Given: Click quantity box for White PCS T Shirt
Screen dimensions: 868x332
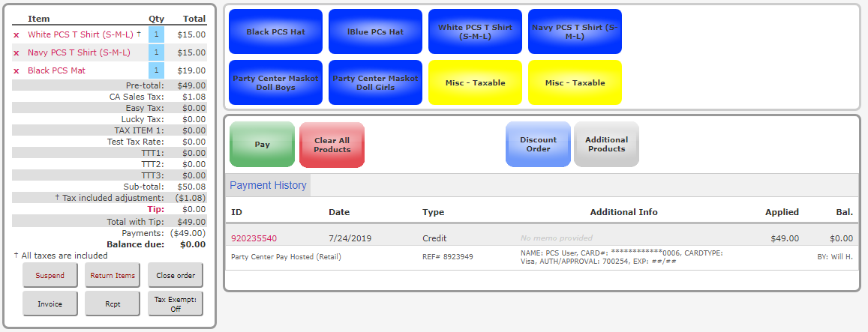Looking at the screenshot, I should (x=156, y=34).
